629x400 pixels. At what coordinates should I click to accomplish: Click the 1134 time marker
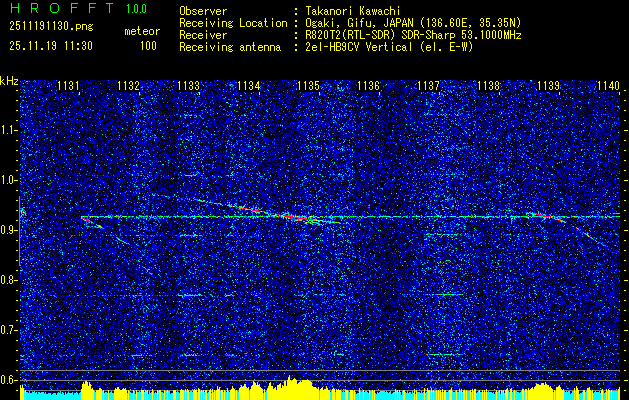248,86
